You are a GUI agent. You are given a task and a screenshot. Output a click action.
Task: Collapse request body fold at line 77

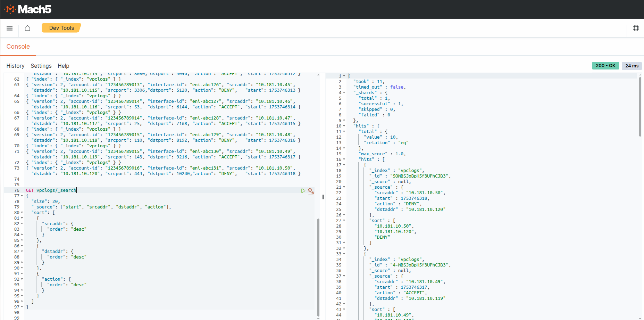(x=22, y=196)
